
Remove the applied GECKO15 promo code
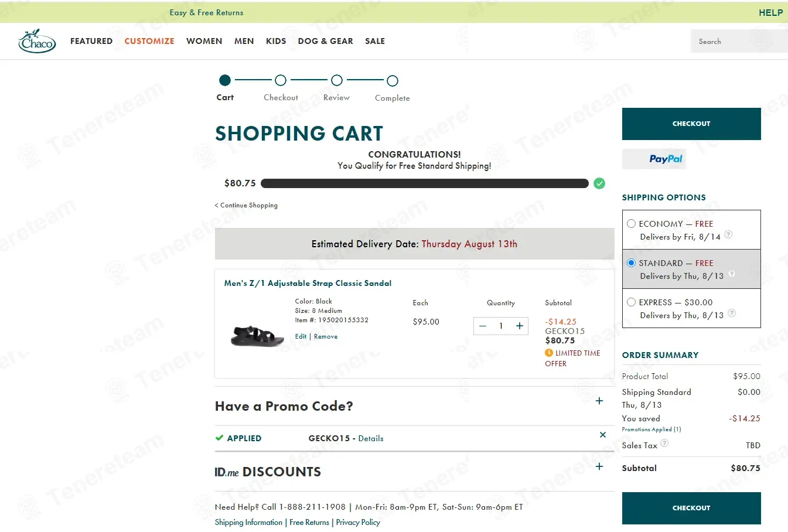point(602,435)
